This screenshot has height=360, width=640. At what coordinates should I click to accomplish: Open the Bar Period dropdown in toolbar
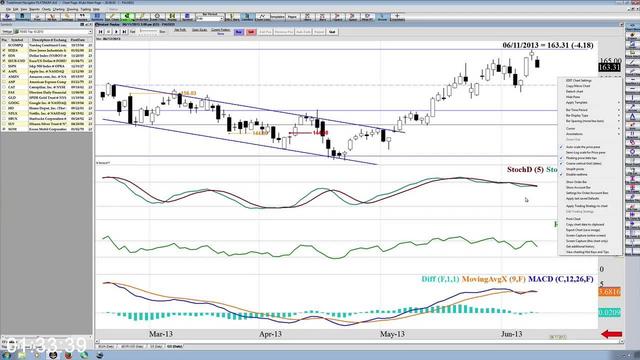click(210, 18)
